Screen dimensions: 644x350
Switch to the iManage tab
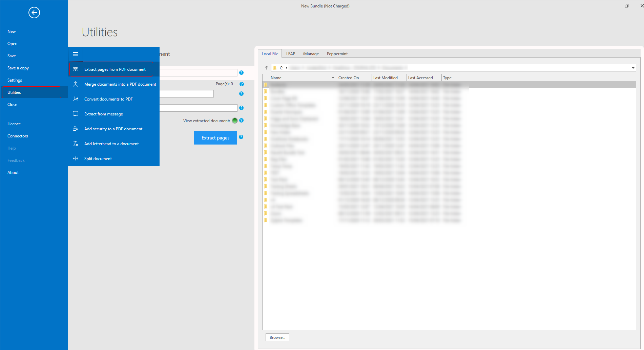[x=311, y=54]
